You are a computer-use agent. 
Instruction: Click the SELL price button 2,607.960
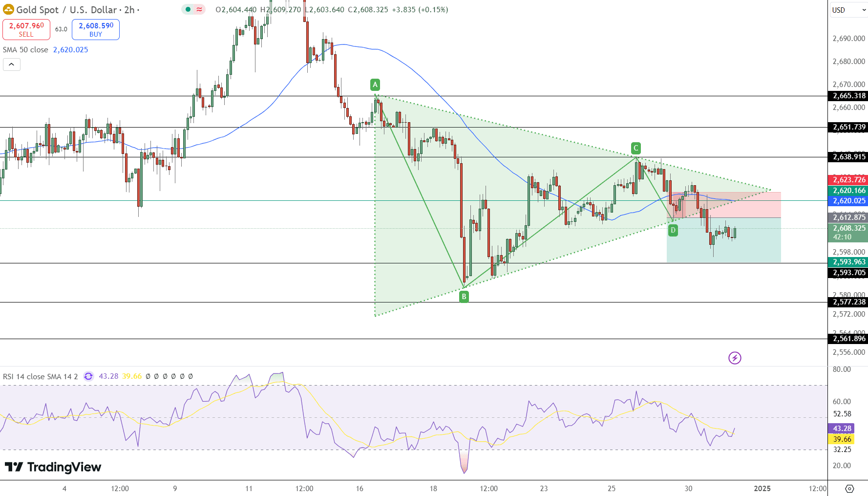pyautogui.click(x=26, y=29)
